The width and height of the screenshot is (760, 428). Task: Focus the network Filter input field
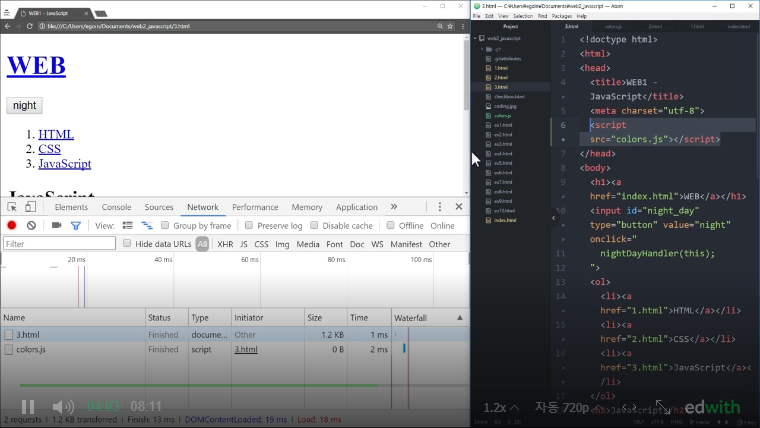click(x=60, y=243)
